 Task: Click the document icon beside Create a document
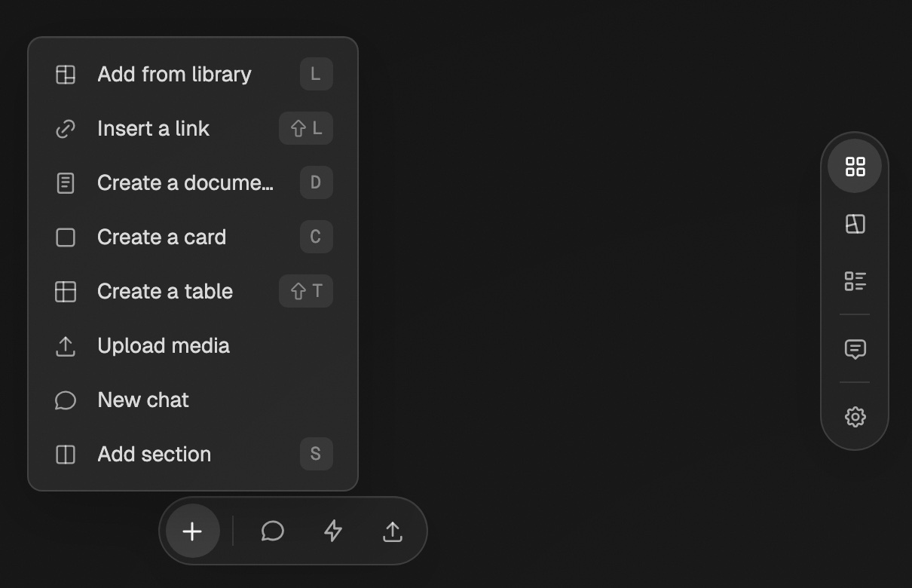(66, 183)
